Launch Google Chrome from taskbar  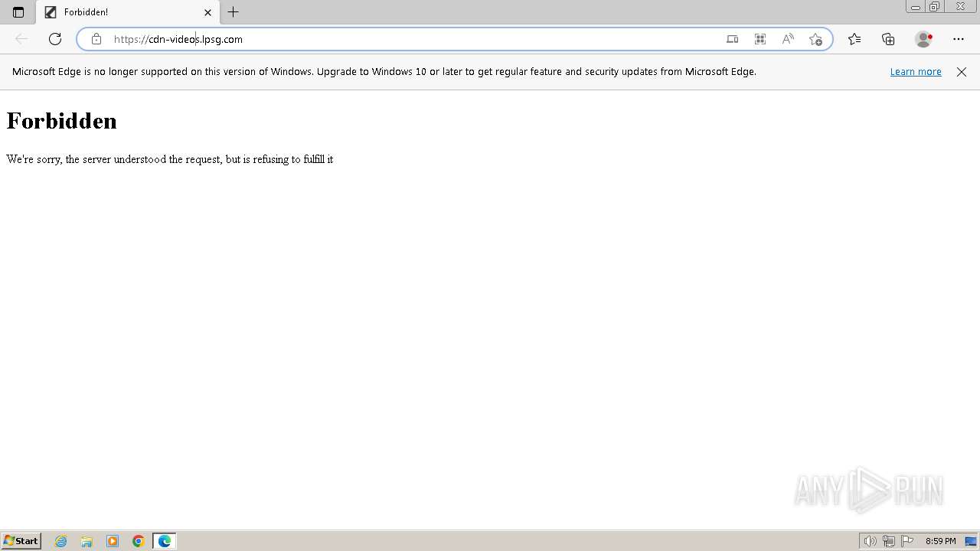tap(139, 541)
